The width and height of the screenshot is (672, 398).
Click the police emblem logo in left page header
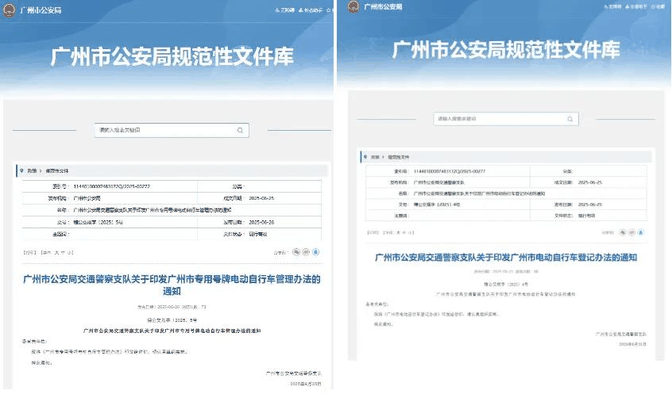9,10
